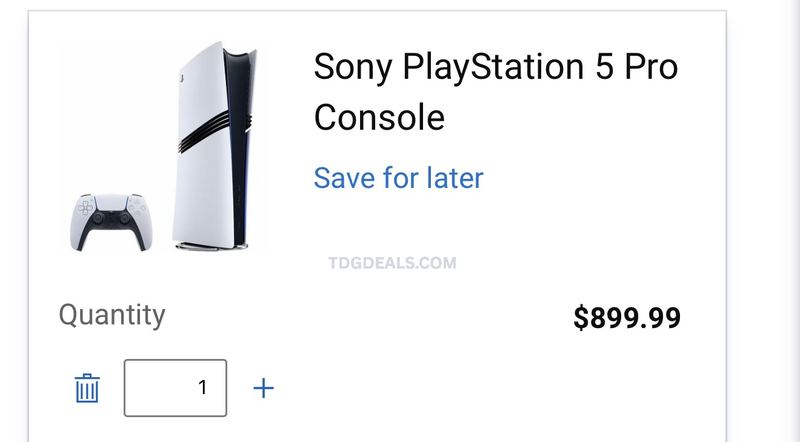Click the PlayStation logo on the console
The height and width of the screenshot is (442, 800).
pos(181,78)
